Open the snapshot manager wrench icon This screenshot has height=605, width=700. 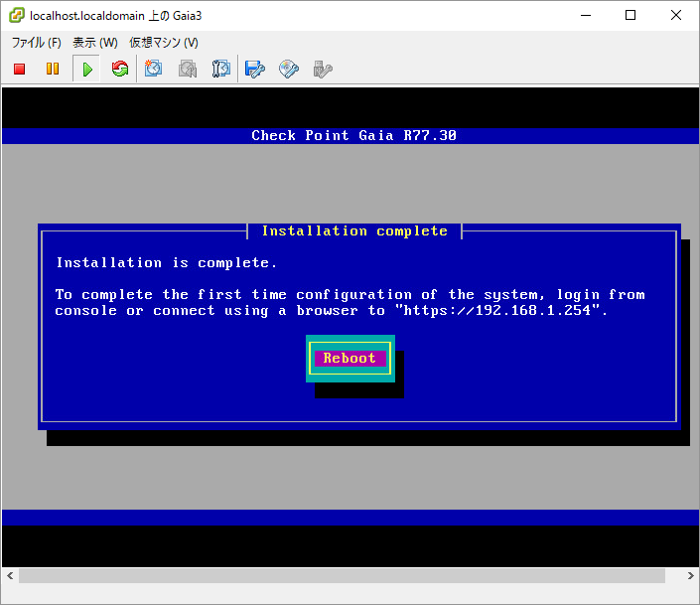(x=221, y=69)
